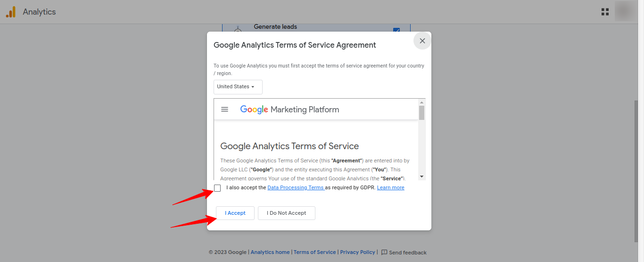
Task: Open the Data Processing Terms link
Action: (x=296, y=188)
